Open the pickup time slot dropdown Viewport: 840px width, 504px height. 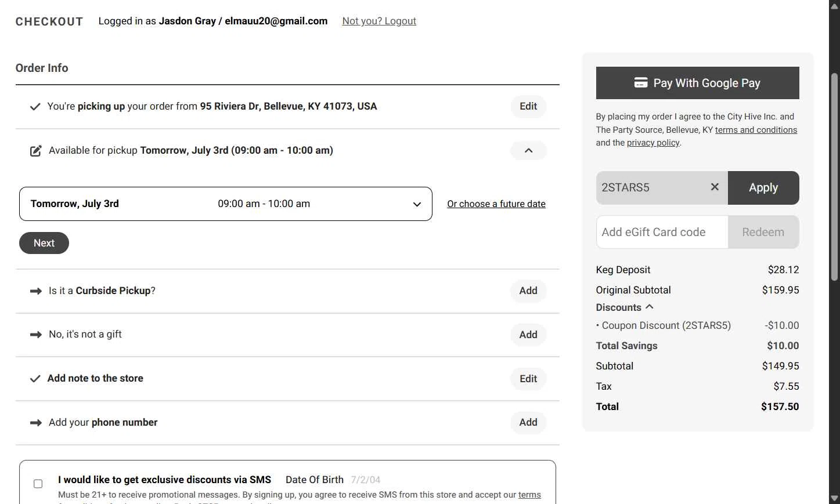pyautogui.click(x=226, y=204)
